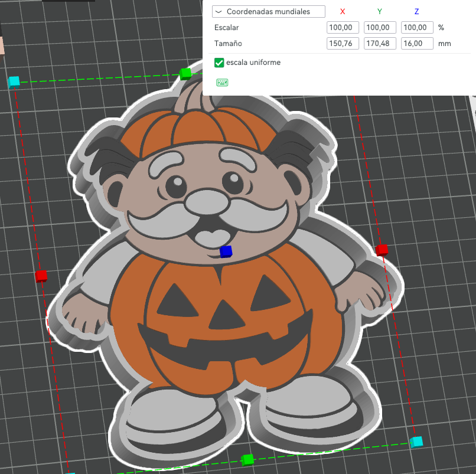Open the Coordenadas mundiales dropdown
Screen dimensions: 476x474
pos(268,12)
